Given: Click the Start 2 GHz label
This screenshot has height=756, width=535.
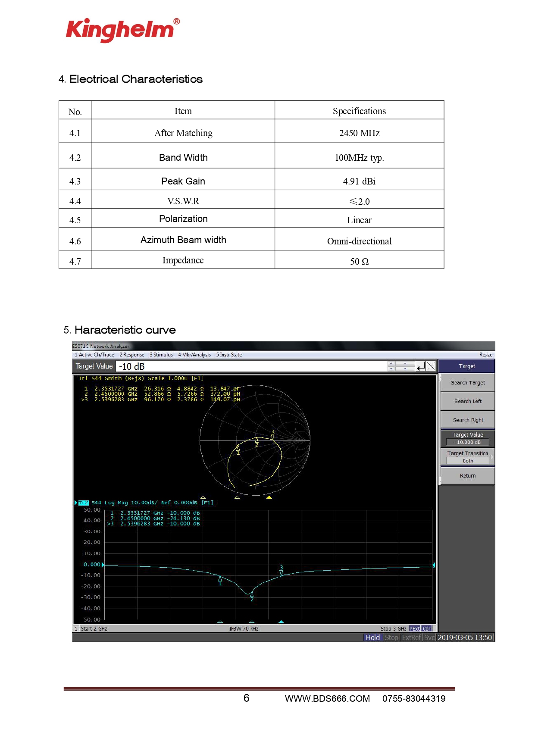Looking at the screenshot, I should tap(94, 628).
